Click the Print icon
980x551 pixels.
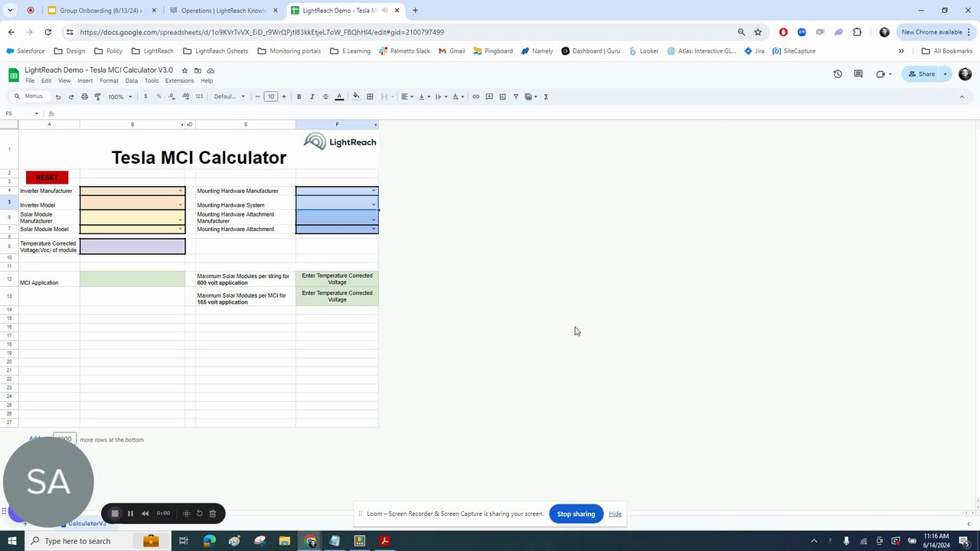click(84, 96)
